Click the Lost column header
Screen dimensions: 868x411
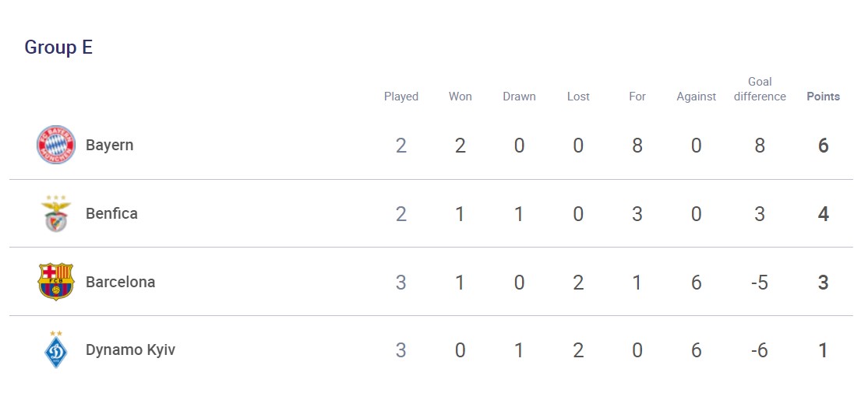[x=578, y=97]
